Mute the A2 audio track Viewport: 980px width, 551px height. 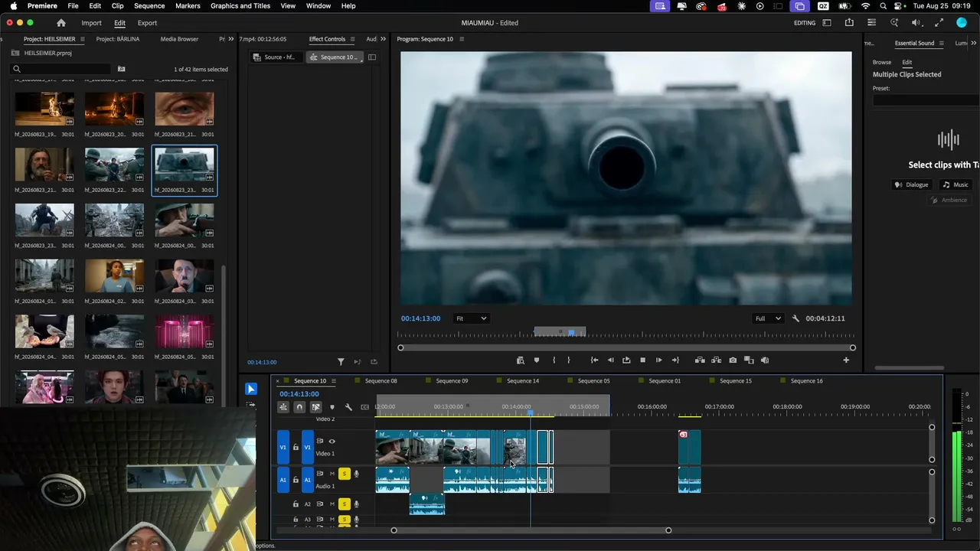332,504
